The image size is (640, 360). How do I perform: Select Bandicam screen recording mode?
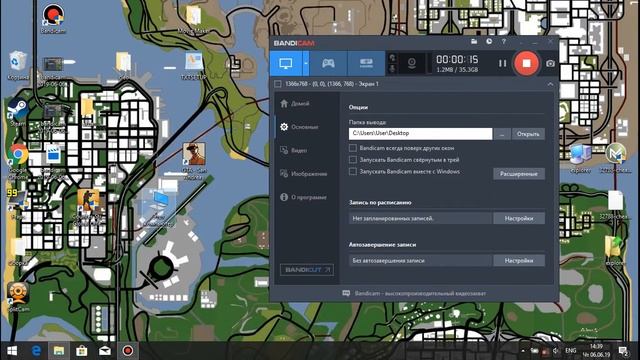coord(286,63)
